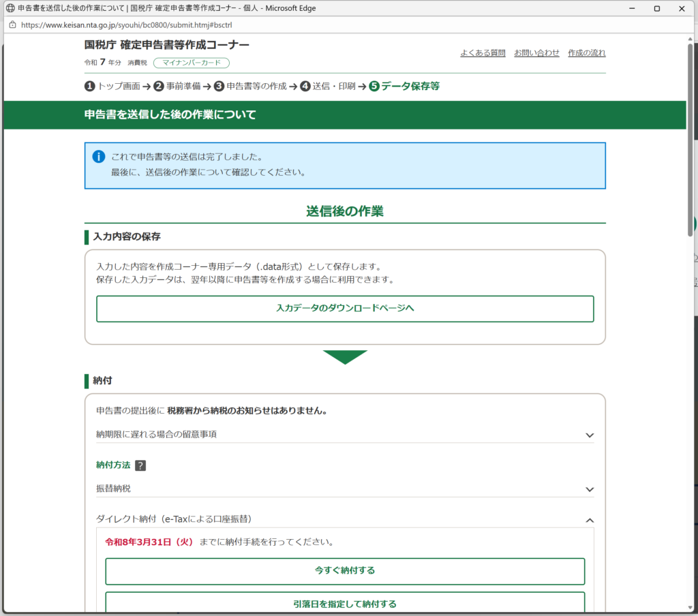The width and height of the screenshot is (698, 616).
Task: Click the question mark help icon beside 納付方法
Action: (x=140, y=466)
